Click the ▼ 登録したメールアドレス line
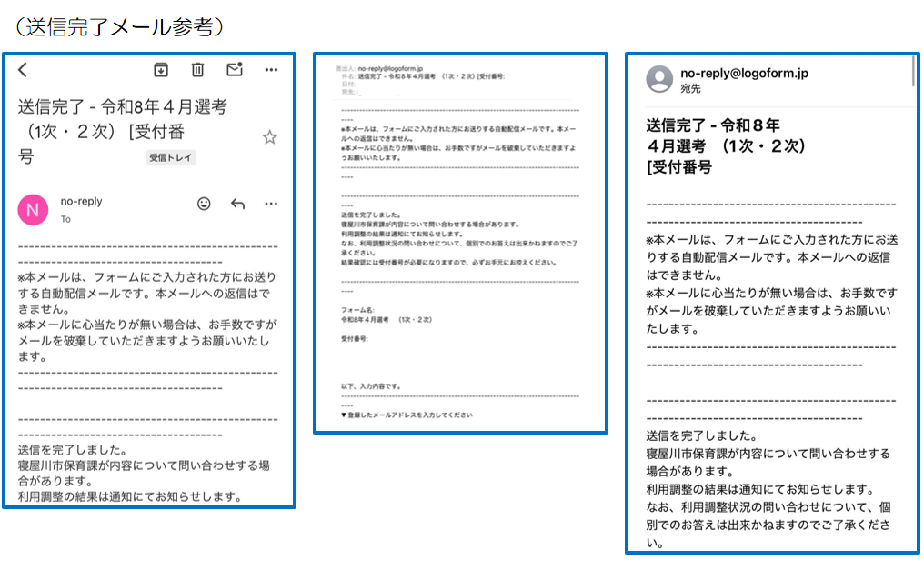The image size is (924, 570). (407, 415)
